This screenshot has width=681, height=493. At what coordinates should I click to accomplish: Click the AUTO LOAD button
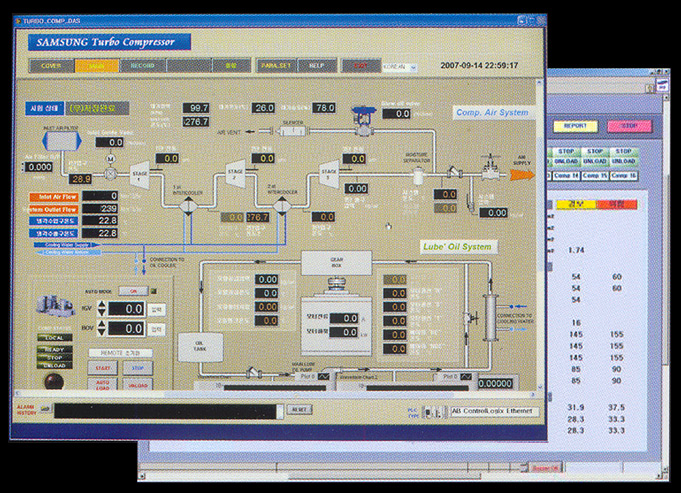pyautogui.click(x=102, y=384)
